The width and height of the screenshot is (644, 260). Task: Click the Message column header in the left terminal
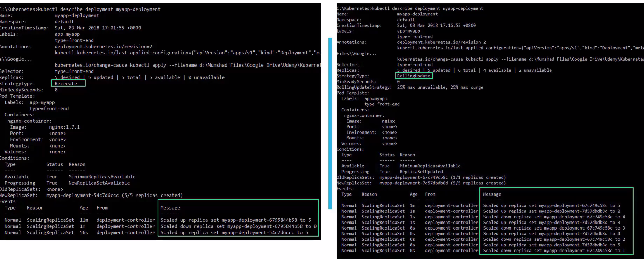(170, 208)
